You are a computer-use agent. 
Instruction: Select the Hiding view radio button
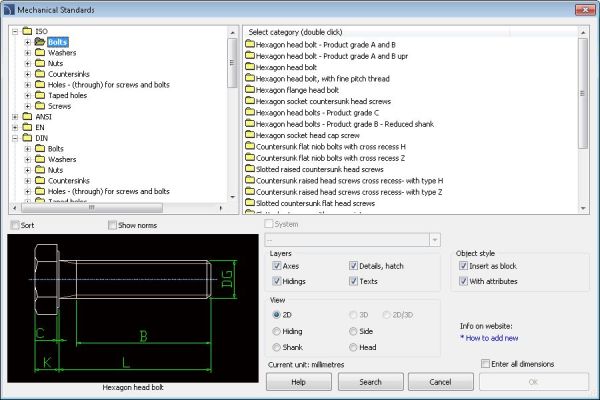tap(276, 331)
